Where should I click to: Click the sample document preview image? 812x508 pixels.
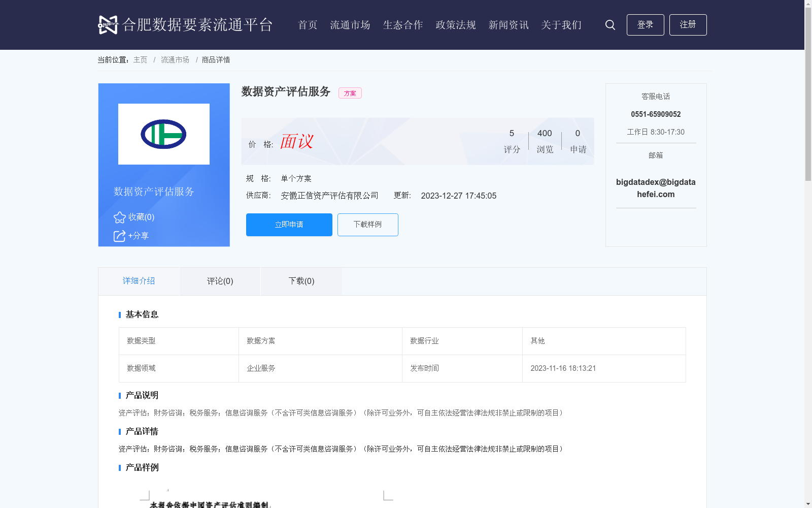[266, 498]
